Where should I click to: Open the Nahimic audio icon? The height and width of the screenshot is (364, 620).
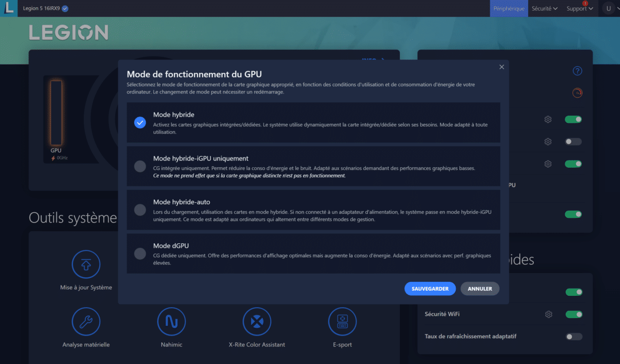(x=172, y=322)
